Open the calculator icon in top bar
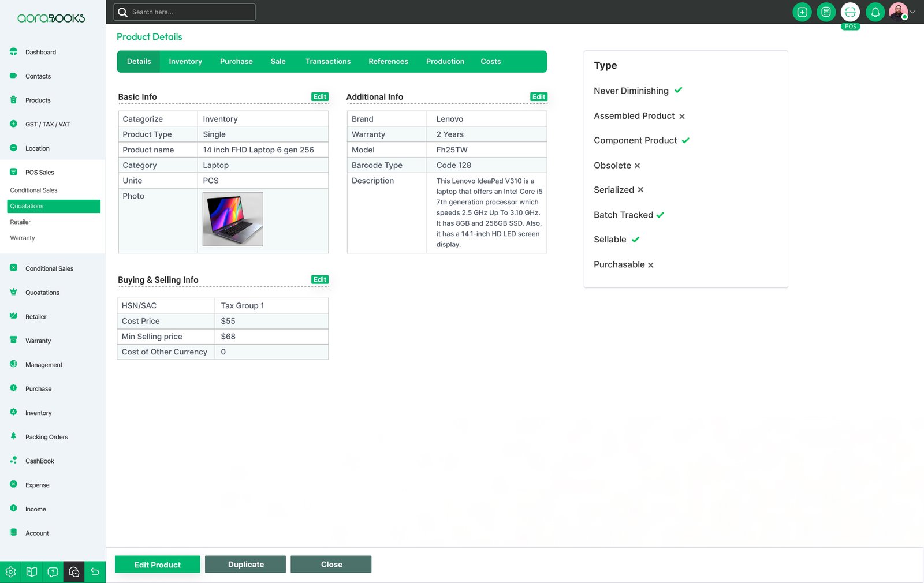924x583 pixels. coord(826,12)
